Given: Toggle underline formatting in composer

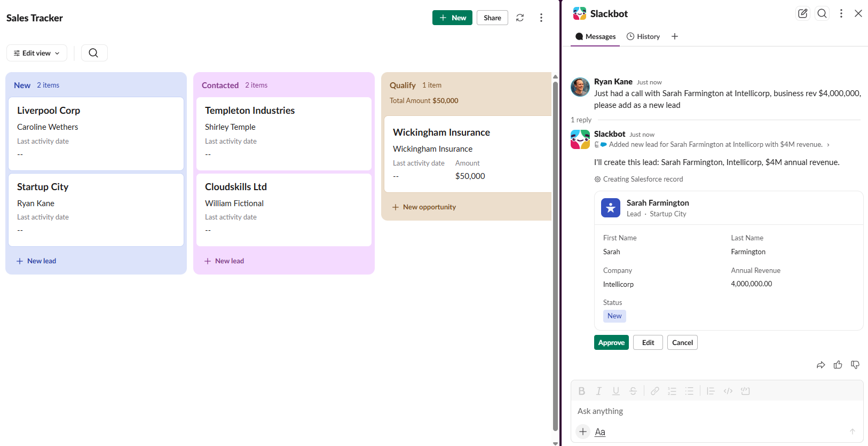Looking at the screenshot, I should click(616, 391).
